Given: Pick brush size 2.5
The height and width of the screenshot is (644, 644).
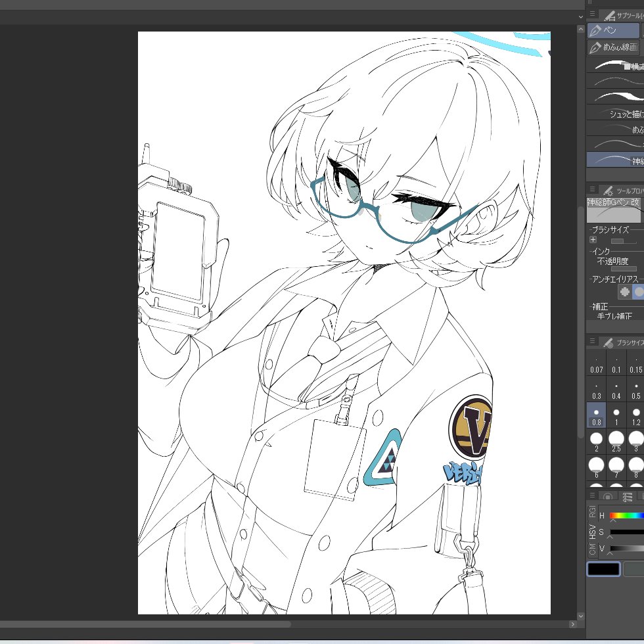Looking at the screenshot, I should tap(616, 442).
